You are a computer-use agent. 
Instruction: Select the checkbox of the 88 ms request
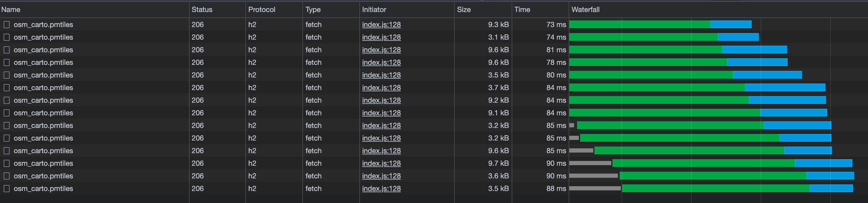click(x=6, y=189)
